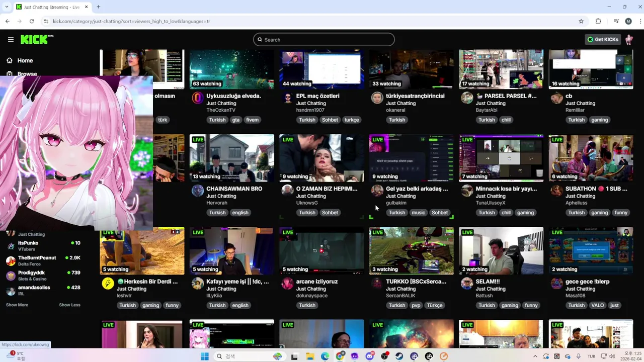Open browser extensions puzzle icon
Viewport: 644px width, 362px height.
[598, 21]
